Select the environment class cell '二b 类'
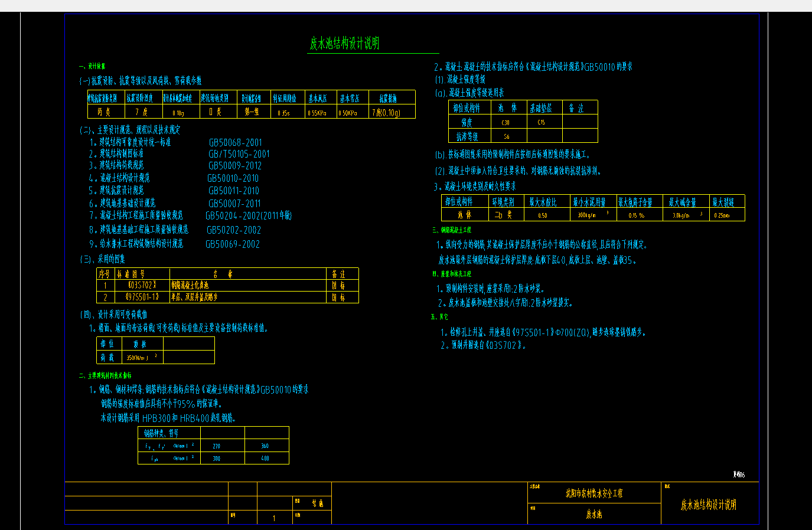The image size is (812, 530). point(503,215)
